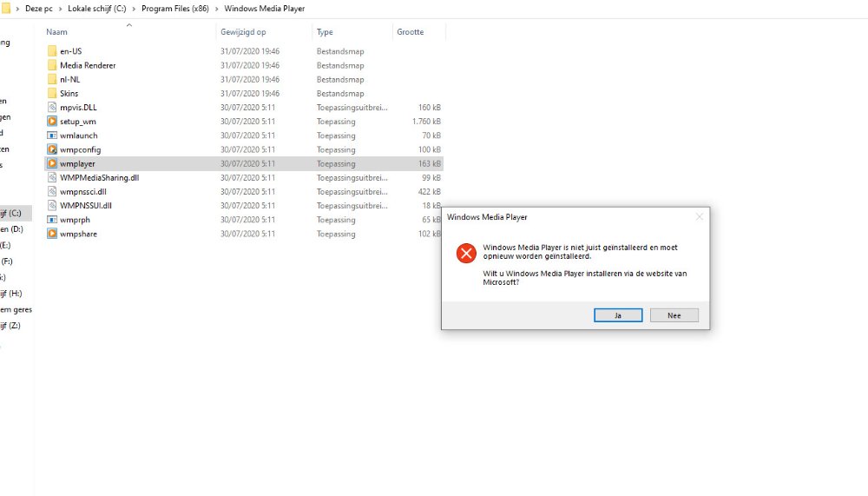Select the setup_wm file name

78,122
